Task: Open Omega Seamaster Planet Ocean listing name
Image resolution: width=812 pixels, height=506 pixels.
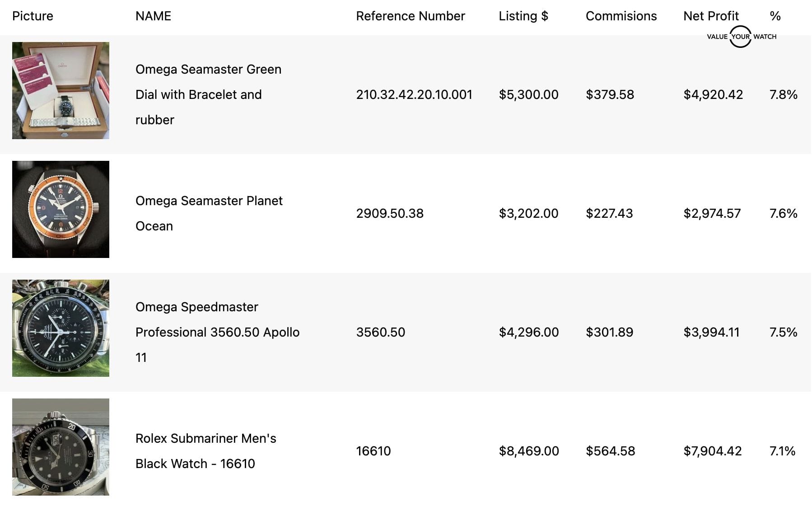Action: tap(209, 213)
